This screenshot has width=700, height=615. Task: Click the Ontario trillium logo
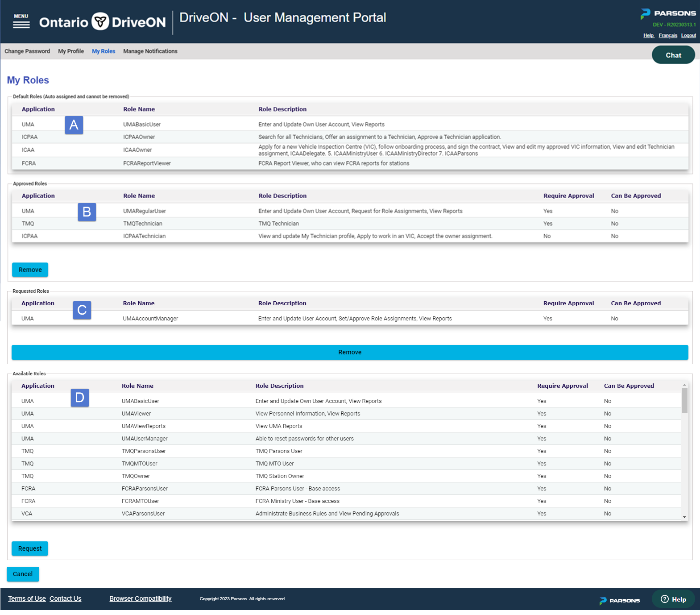click(100, 21)
